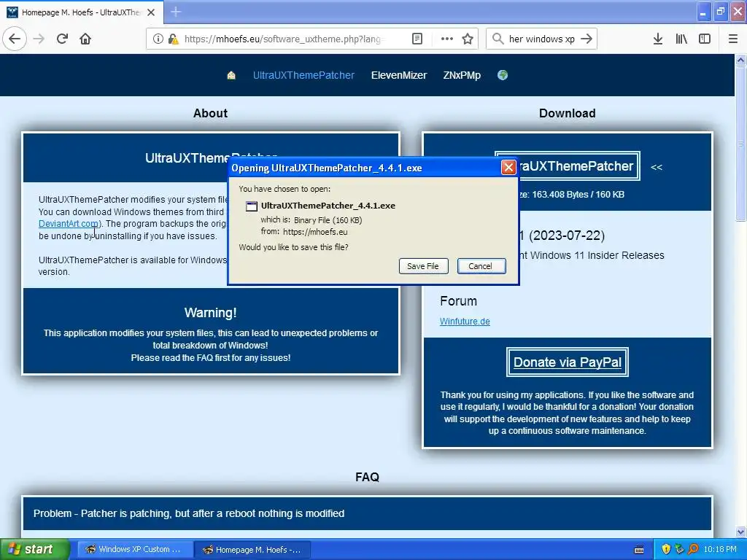The image size is (747, 560).
Task: Toggle Reader View icon in address bar
Action: 417,39
